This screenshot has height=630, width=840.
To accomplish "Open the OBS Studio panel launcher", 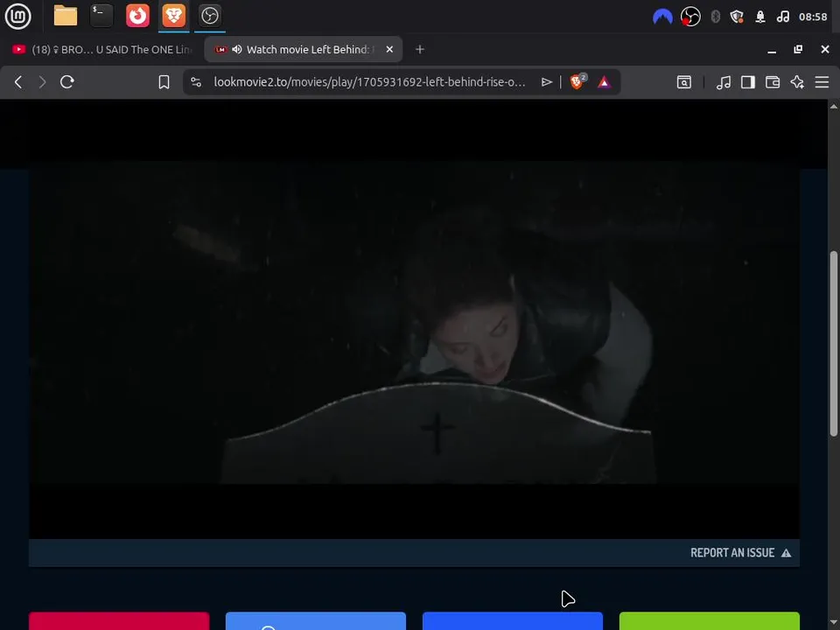I will (x=209, y=16).
